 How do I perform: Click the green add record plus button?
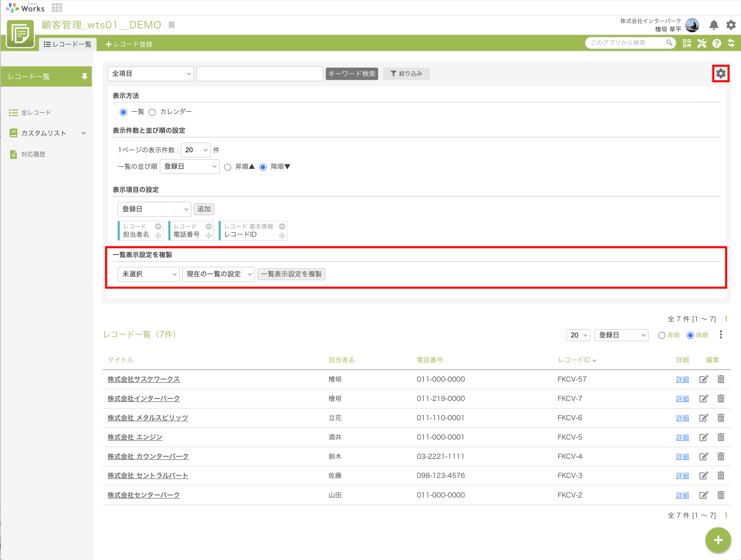(718, 540)
